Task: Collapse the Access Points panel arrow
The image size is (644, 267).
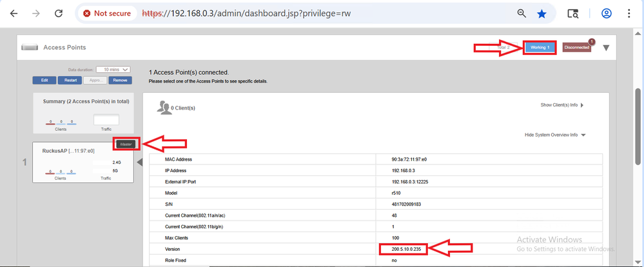Action: 606,48
